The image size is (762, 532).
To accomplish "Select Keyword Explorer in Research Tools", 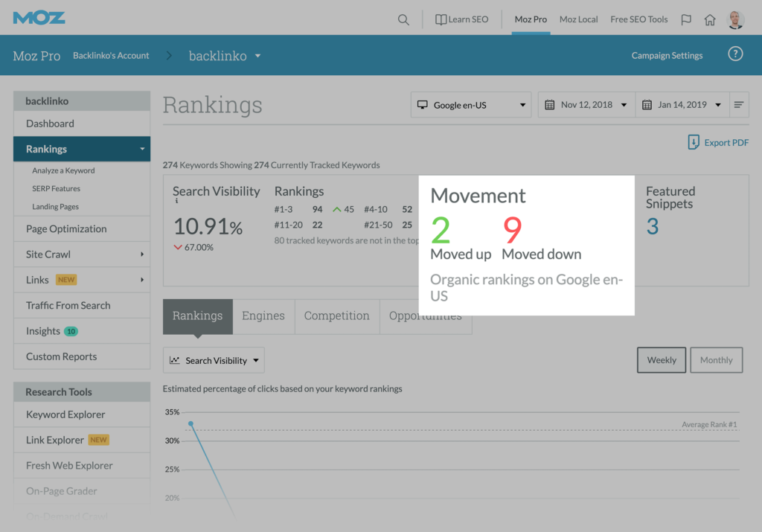I will pos(65,414).
